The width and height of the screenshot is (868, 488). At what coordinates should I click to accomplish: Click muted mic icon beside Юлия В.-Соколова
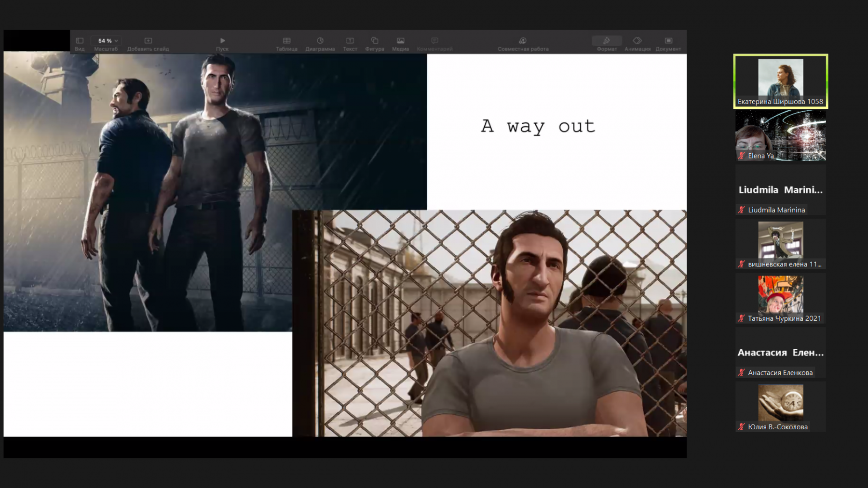click(x=742, y=427)
